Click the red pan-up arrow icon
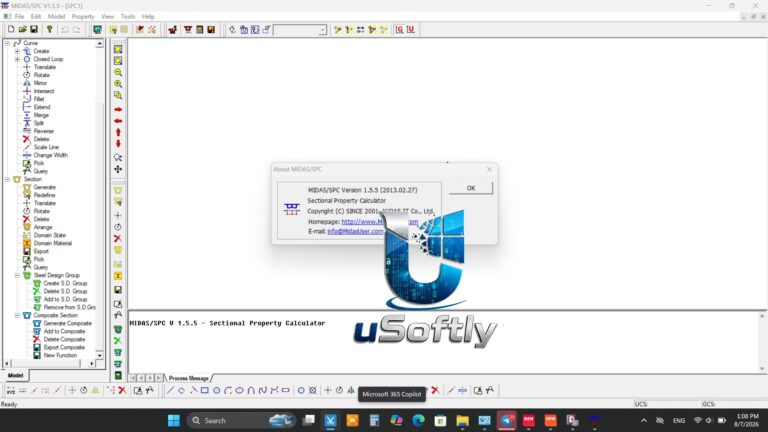The image size is (768, 432). point(118,132)
